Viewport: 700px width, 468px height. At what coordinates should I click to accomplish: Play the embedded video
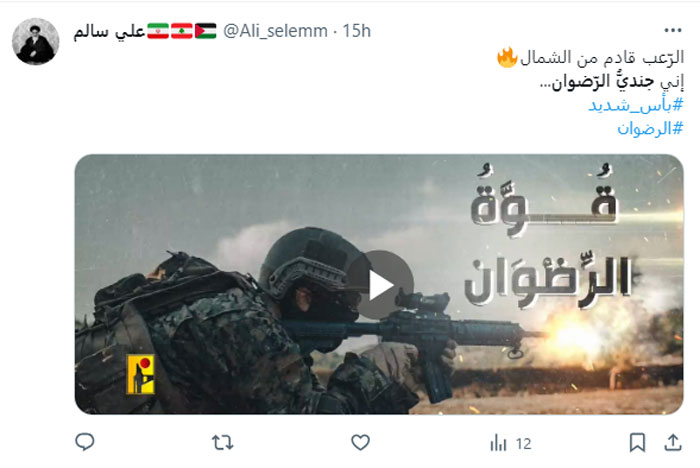(x=379, y=285)
